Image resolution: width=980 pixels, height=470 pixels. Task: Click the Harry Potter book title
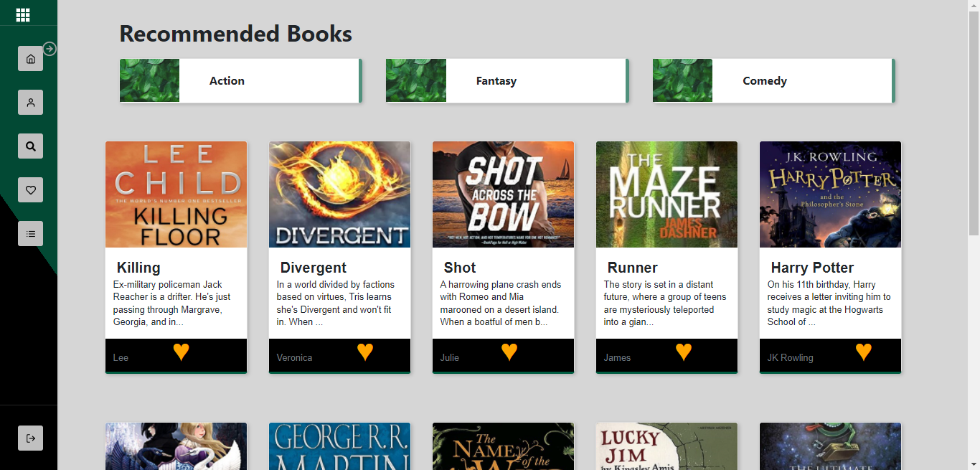pos(812,268)
